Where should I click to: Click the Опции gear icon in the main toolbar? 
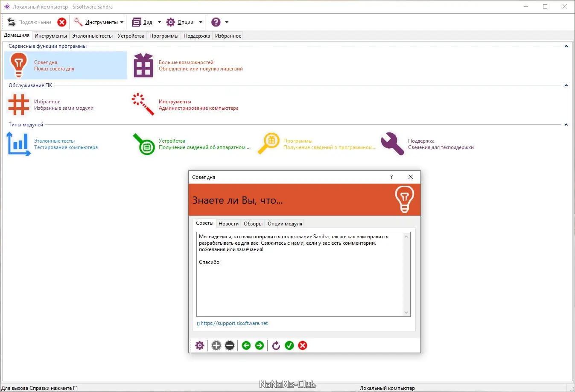tap(171, 22)
